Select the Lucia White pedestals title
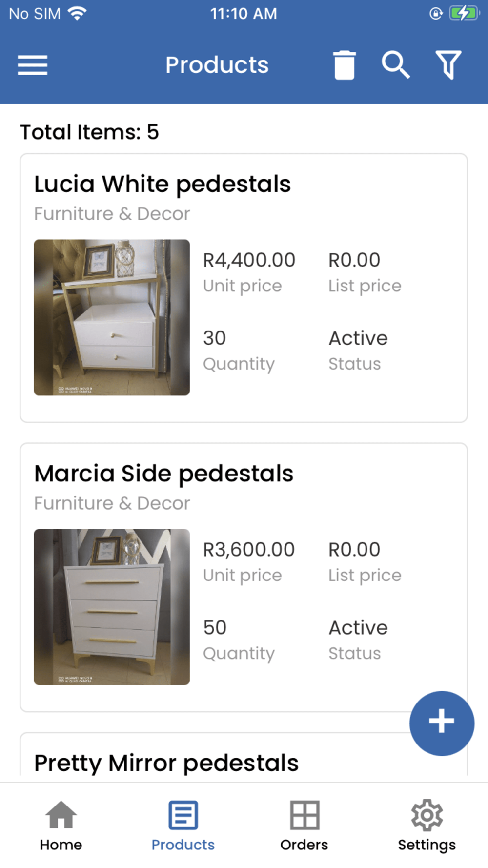The image size is (488, 868). (x=163, y=185)
